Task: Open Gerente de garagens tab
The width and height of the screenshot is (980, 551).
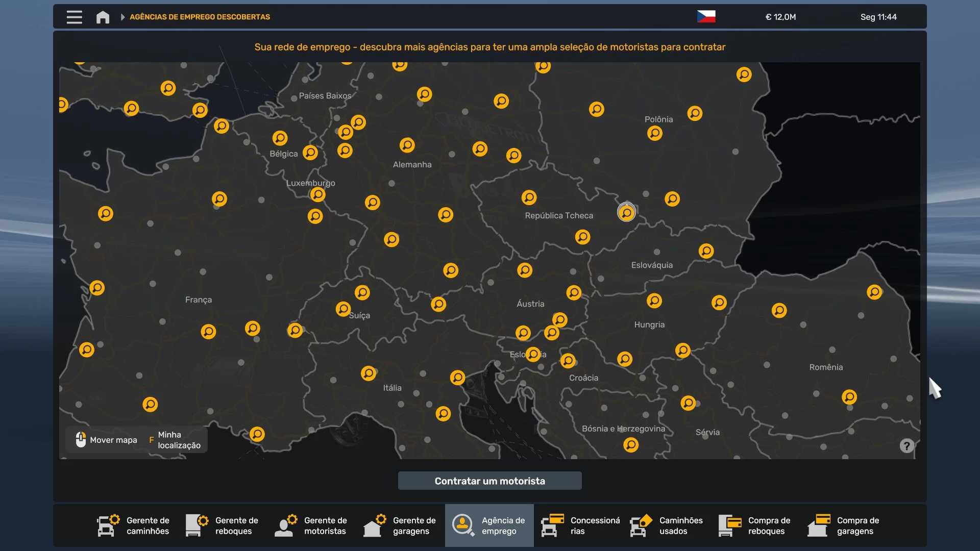Action: pyautogui.click(x=400, y=525)
